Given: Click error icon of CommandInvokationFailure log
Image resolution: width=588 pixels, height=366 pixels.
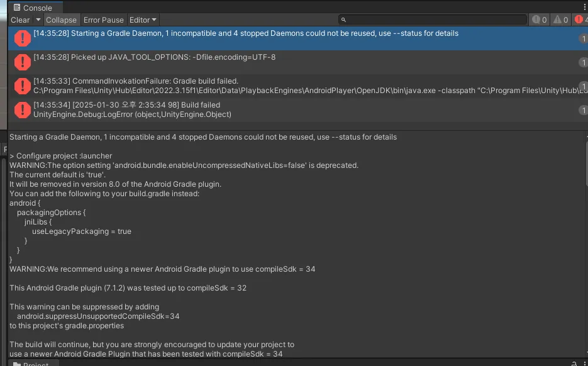Looking at the screenshot, I should (23, 86).
